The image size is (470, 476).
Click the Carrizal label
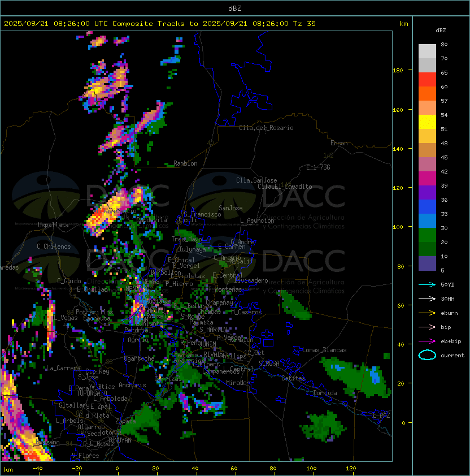pyautogui.click(x=168, y=379)
